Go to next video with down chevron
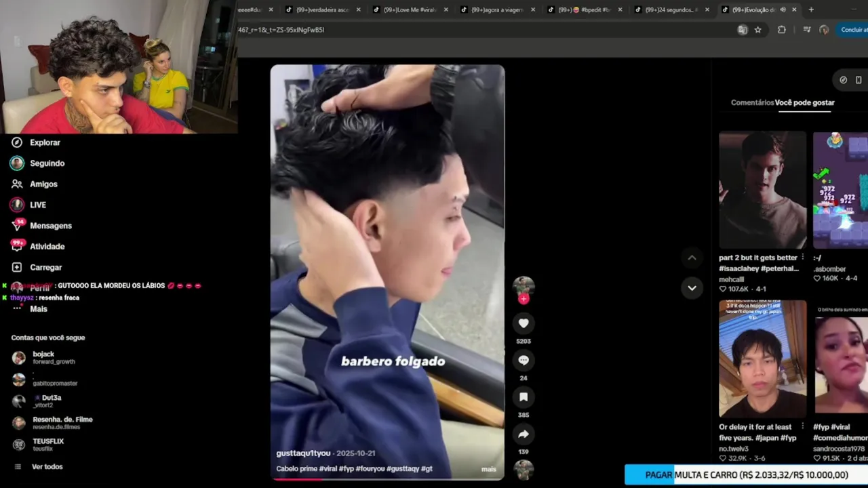 (692, 288)
